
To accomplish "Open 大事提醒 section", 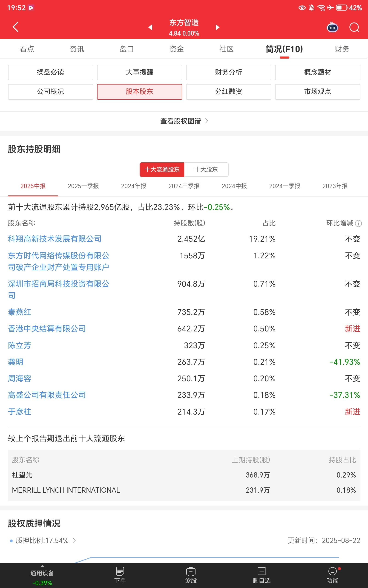I will [x=139, y=72].
